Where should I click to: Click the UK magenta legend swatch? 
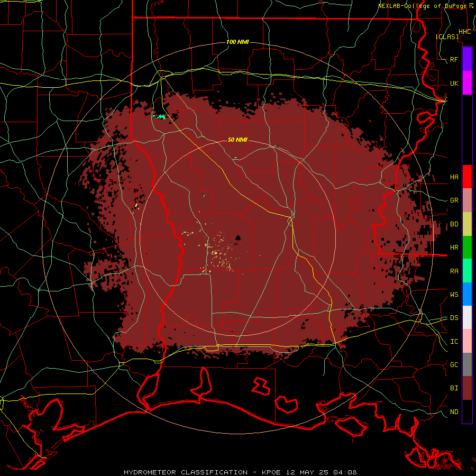[x=467, y=83]
